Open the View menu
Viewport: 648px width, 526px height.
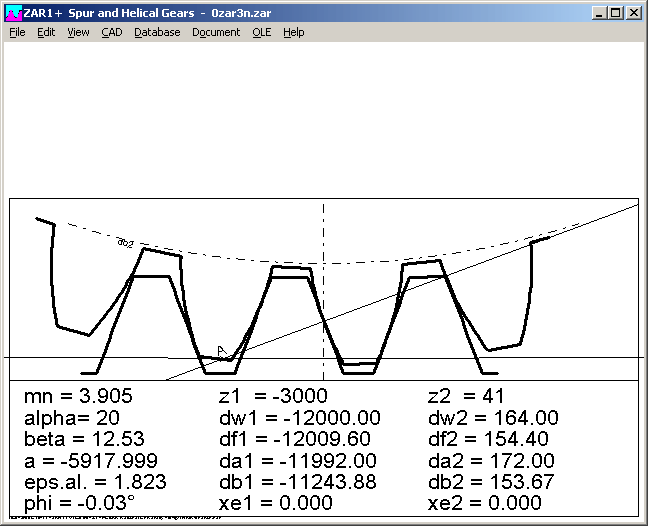click(x=78, y=32)
